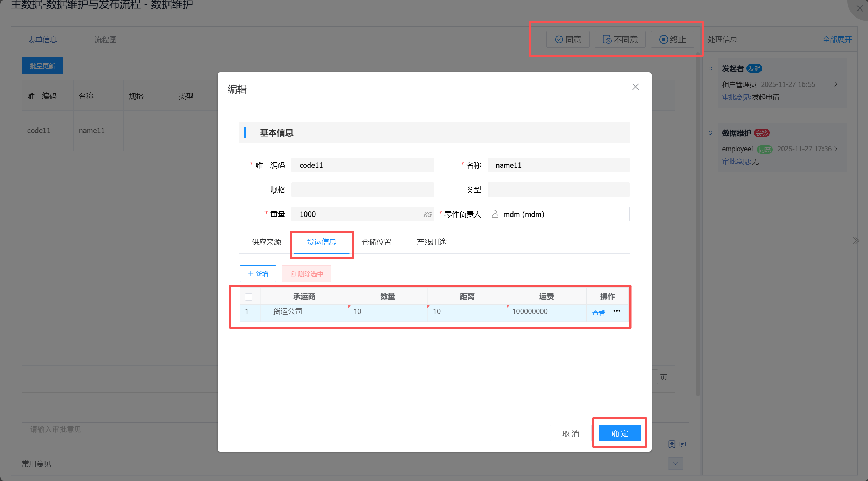The width and height of the screenshot is (868, 481).
Task: Open the 产线用途 tab
Action: coord(431,242)
